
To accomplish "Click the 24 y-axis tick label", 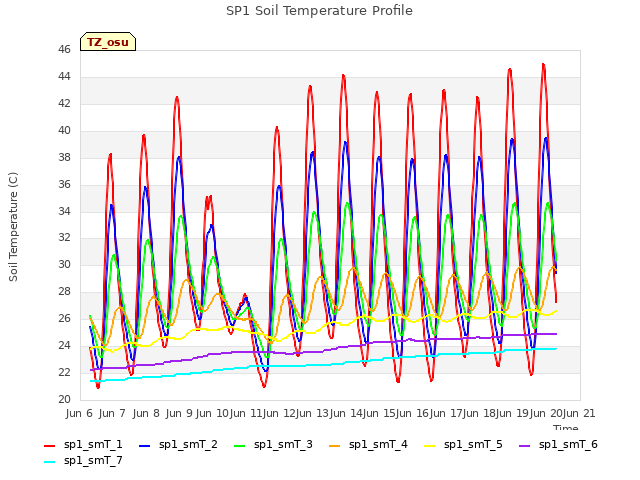I will pyautogui.click(x=64, y=345).
